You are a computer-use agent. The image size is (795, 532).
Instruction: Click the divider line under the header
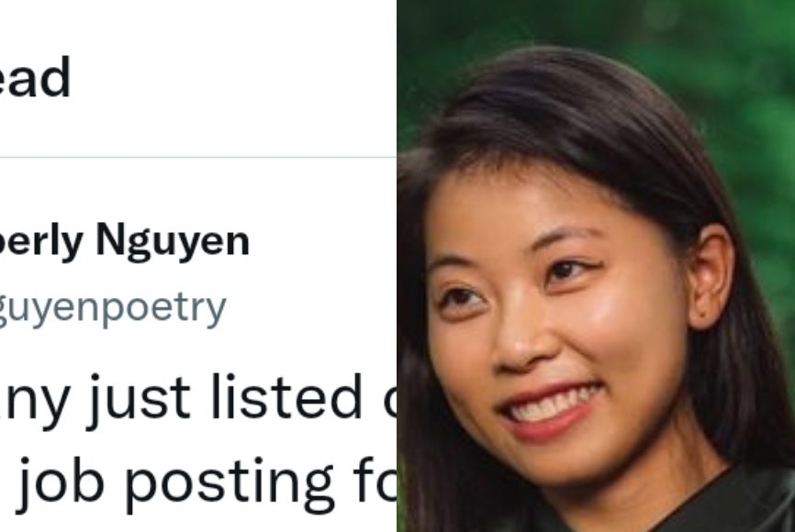click(x=197, y=157)
